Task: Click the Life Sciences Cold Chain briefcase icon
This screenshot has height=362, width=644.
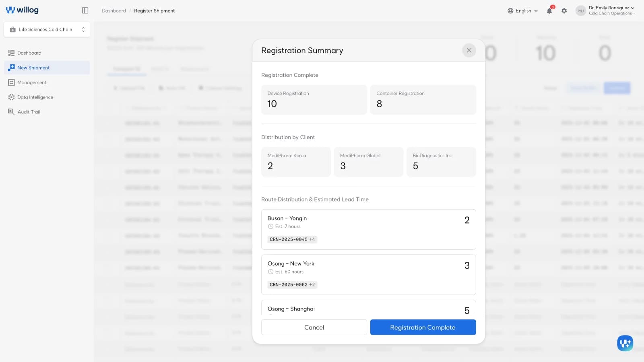Action: [12, 29]
